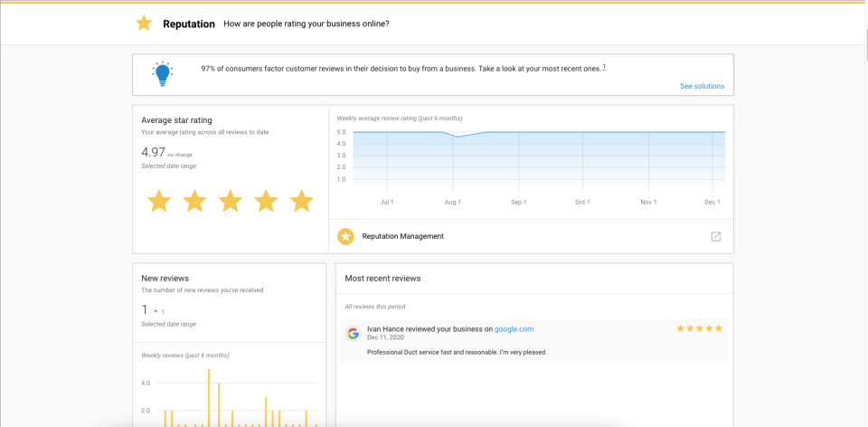Click the green up arrow in new reviews

[x=156, y=311]
